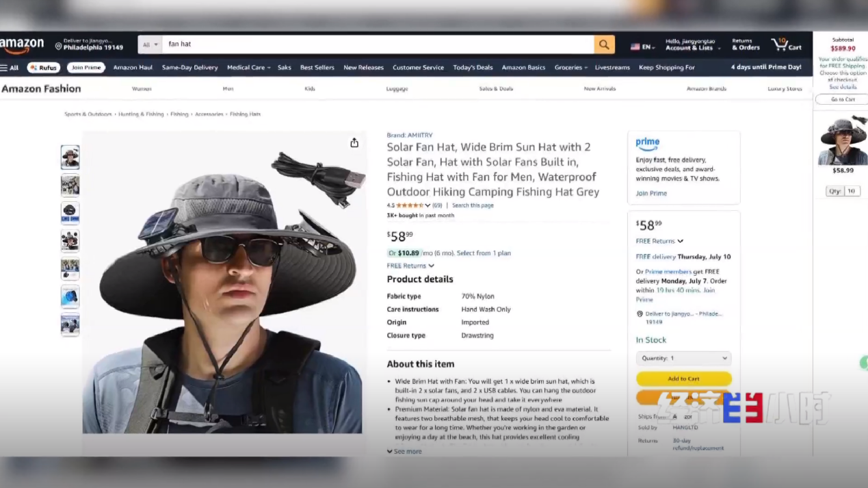Open New Arrivals fashion tab
Viewport: 868px width, 488px height.
600,89
